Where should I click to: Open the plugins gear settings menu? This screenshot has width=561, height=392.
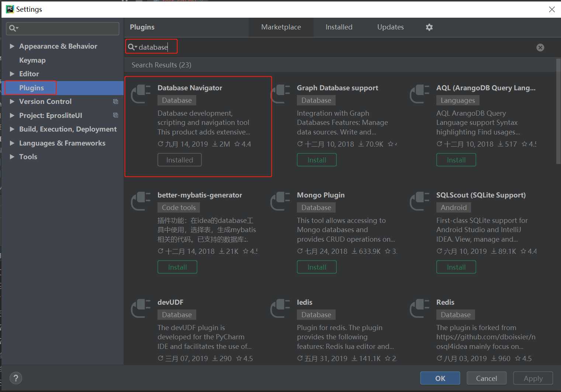click(429, 27)
